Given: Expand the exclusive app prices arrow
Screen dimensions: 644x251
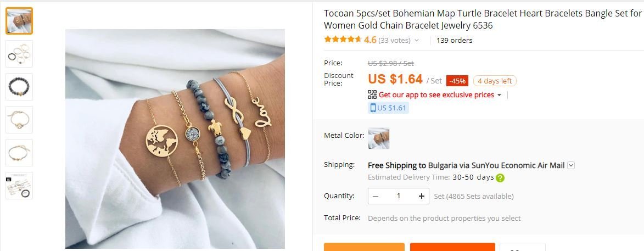Looking at the screenshot, I should [x=500, y=95].
